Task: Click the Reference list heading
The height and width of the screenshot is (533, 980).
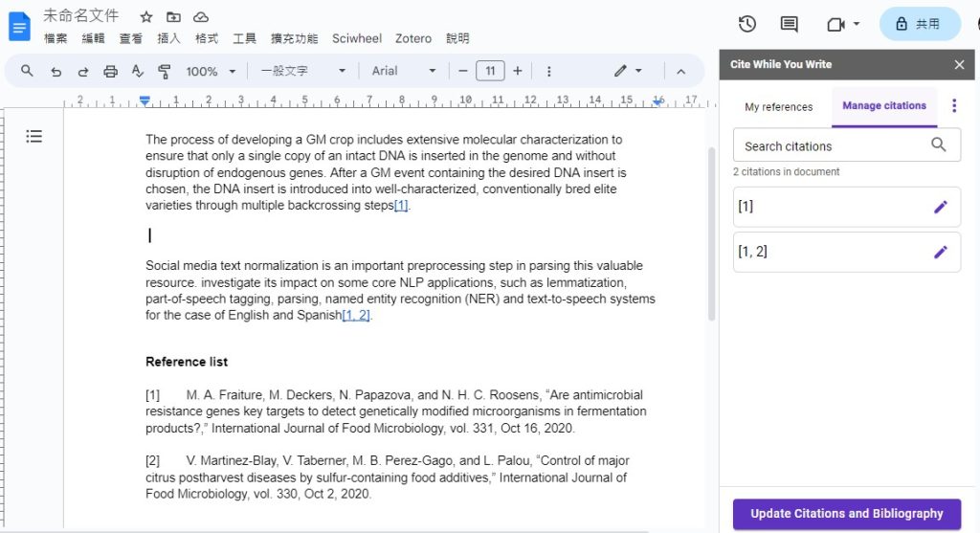Action: click(x=187, y=362)
